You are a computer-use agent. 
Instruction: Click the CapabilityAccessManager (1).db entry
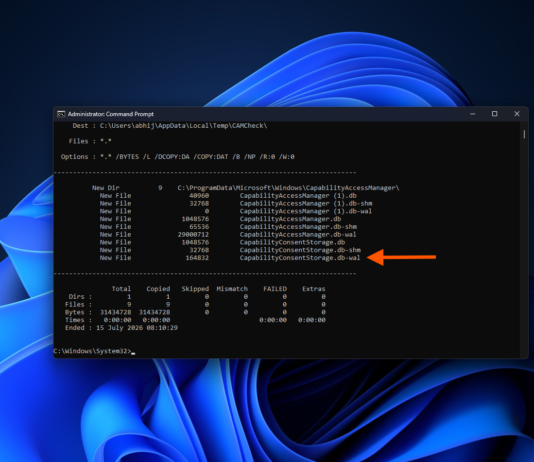298,196
